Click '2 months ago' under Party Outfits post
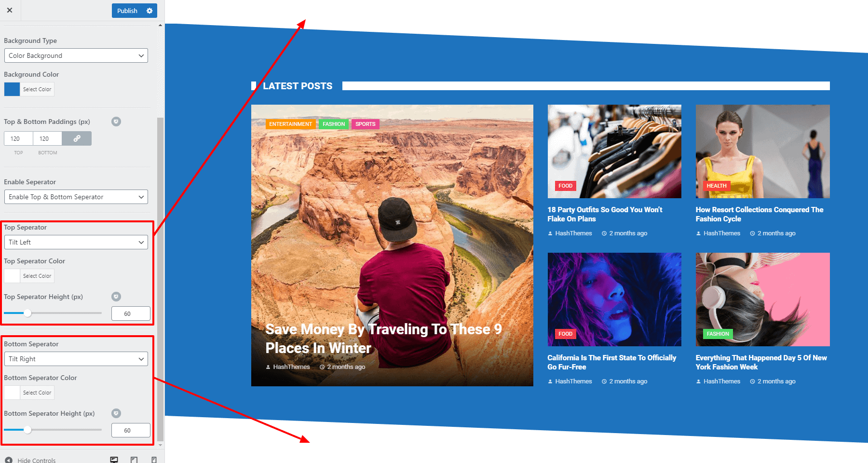The image size is (868, 463). [628, 233]
